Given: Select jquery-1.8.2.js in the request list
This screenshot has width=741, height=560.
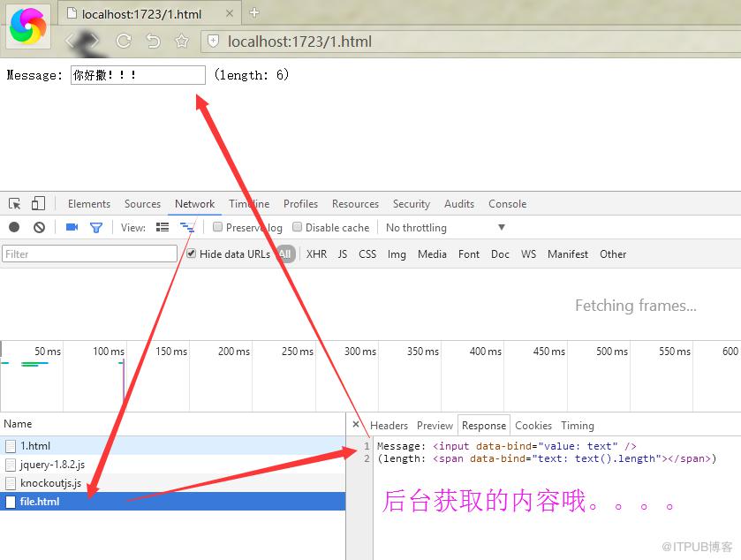Looking at the screenshot, I should (172, 464).
